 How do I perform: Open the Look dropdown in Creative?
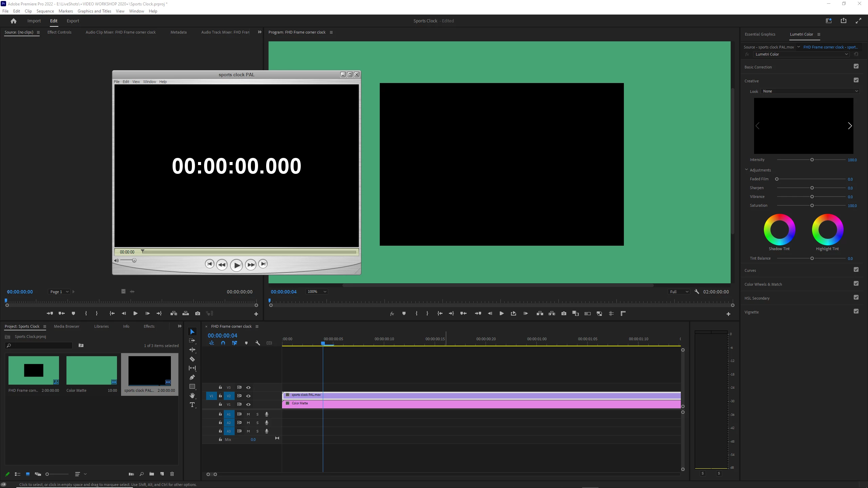coord(810,91)
